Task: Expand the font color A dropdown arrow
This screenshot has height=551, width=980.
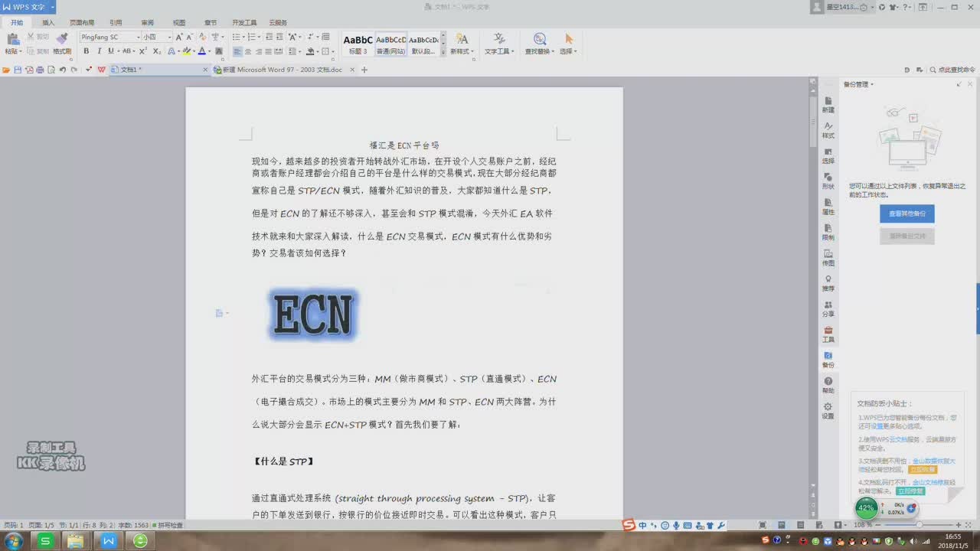Action: [x=209, y=51]
